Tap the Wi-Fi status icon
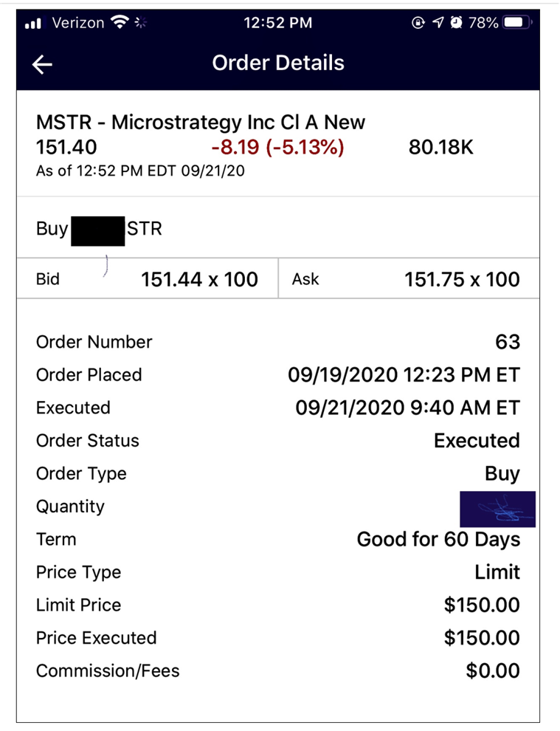The height and width of the screenshot is (731, 560). (120, 23)
